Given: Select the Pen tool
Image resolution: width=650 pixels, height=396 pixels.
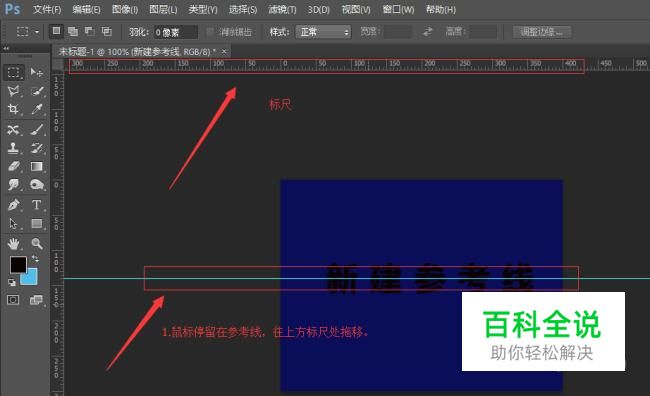Looking at the screenshot, I should pyautogui.click(x=14, y=205).
